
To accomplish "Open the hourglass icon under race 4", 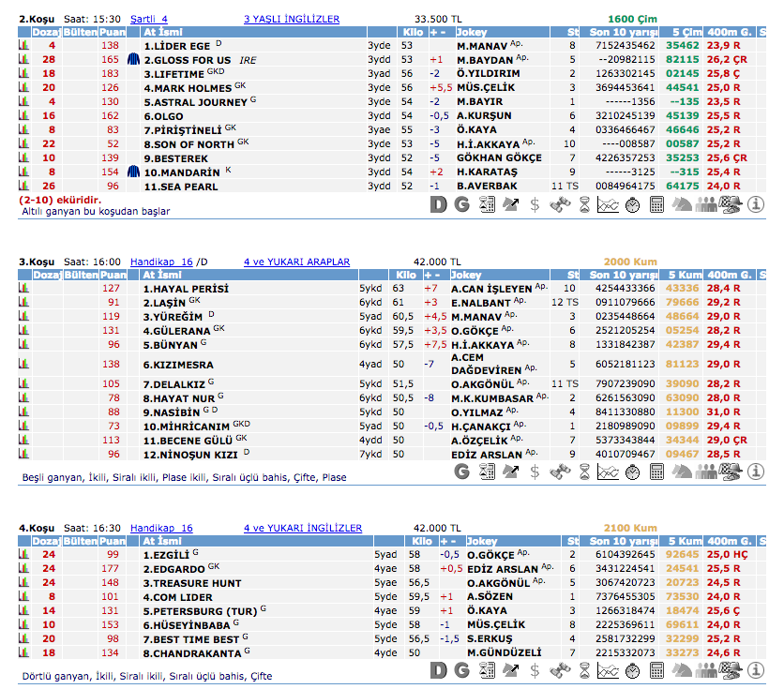I will [584, 670].
